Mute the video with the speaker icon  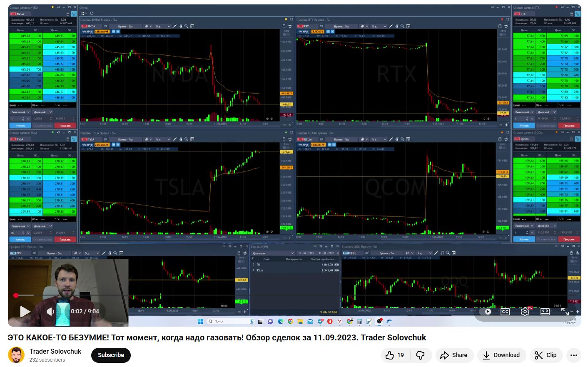[x=50, y=311]
